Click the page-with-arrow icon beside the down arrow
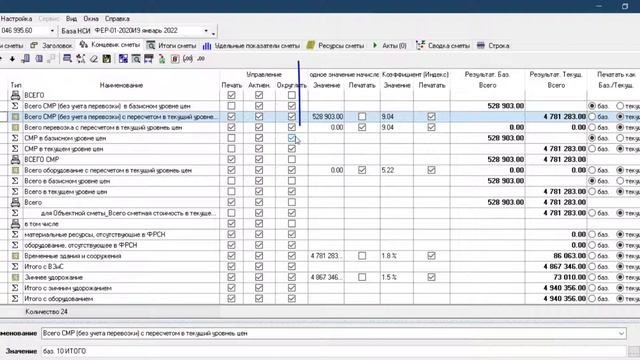This screenshot has width=640, height=360. pyautogui.click(x=25, y=59)
